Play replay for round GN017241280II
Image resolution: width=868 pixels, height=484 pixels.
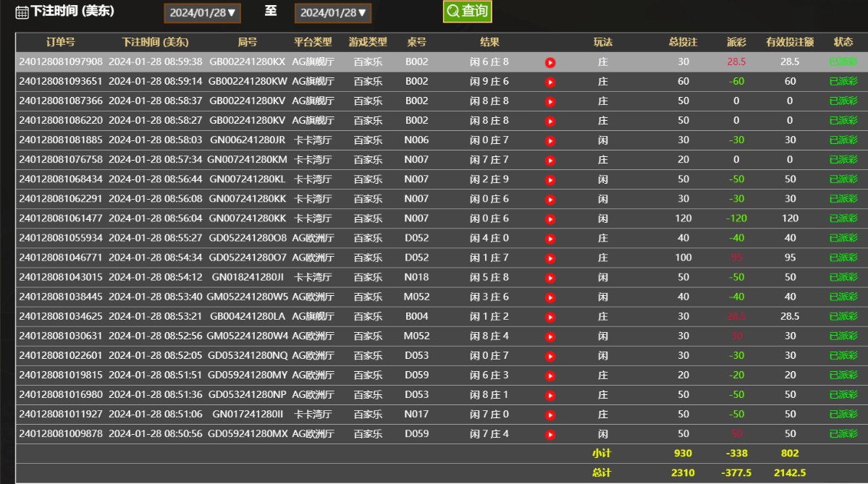pos(550,415)
